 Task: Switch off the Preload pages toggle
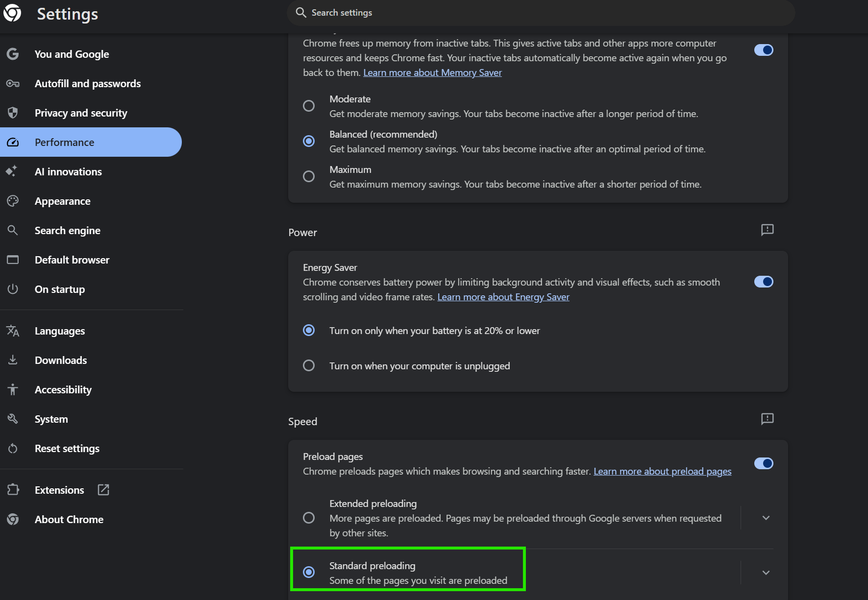[x=764, y=463]
